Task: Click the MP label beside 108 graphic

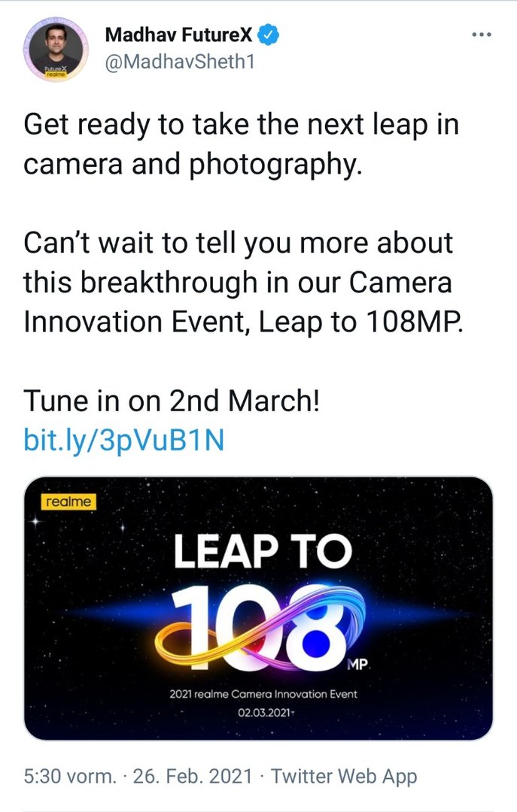Action: point(358,665)
